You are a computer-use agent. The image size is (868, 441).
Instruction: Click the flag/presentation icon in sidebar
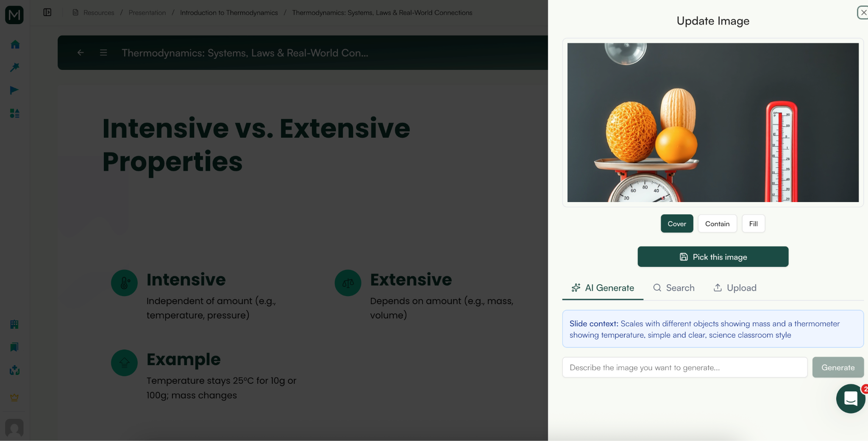(x=14, y=90)
